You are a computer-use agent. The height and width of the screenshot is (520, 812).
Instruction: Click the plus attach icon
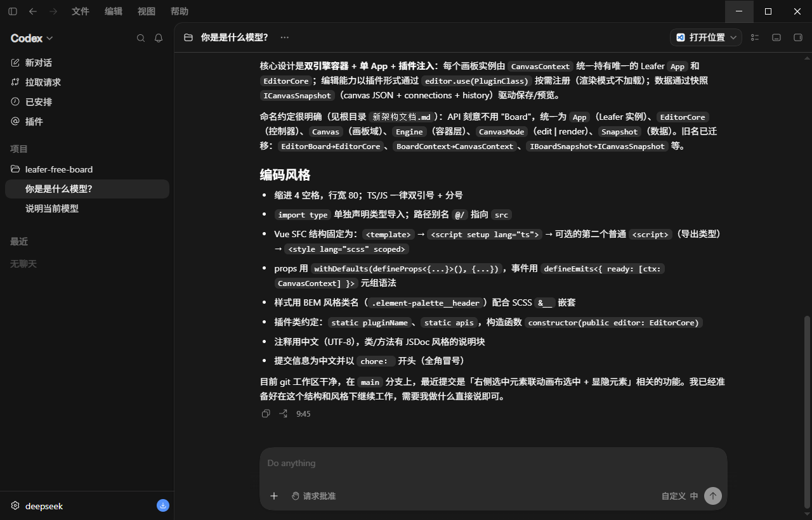[274, 496]
